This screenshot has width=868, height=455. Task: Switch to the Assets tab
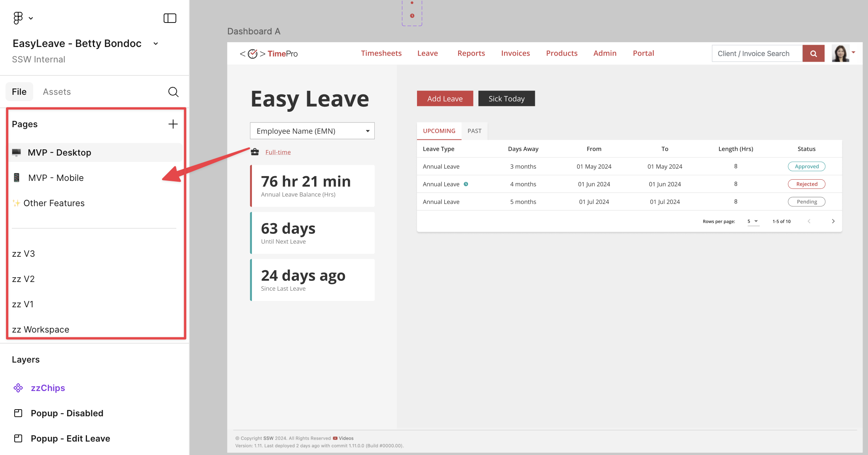tap(57, 92)
